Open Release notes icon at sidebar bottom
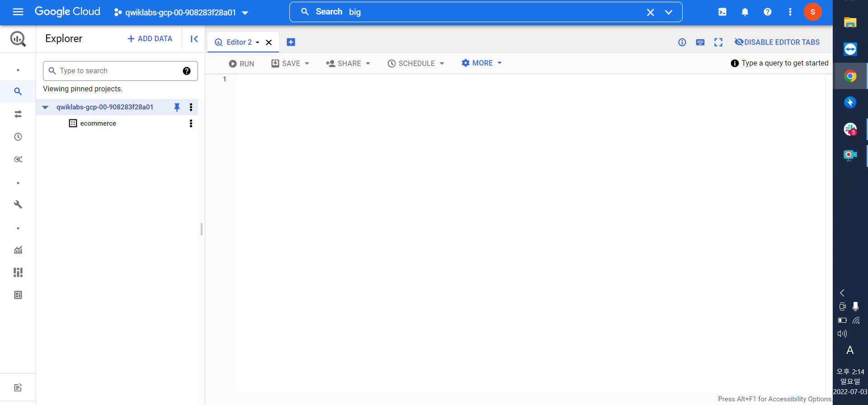 pyautogui.click(x=18, y=387)
